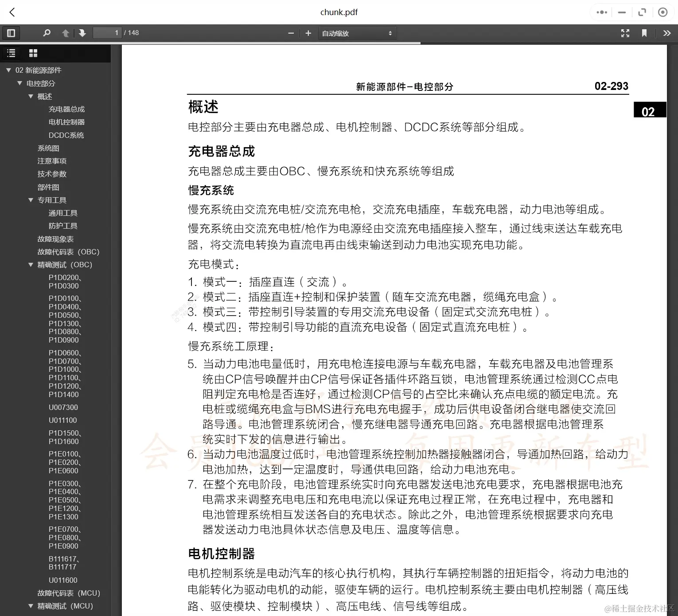Zoom in on the PDF
The height and width of the screenshot is (616, 678).
pos(308,33)
